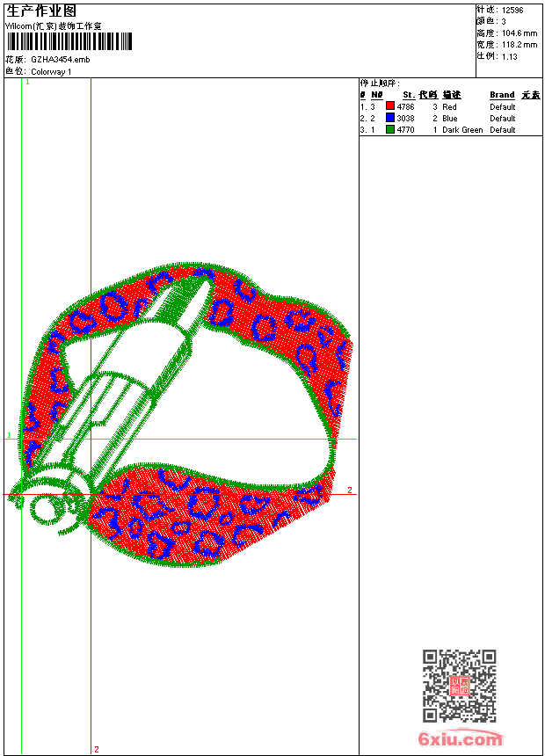Select the scale value 1.13
Viewport: 545px width, 756px height.
509,56
